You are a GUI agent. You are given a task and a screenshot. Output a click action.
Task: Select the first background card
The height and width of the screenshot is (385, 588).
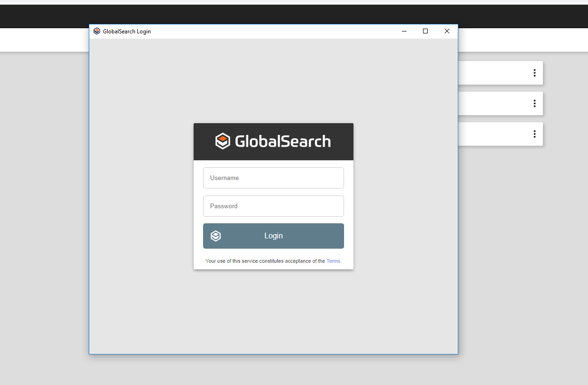point(494,73)
